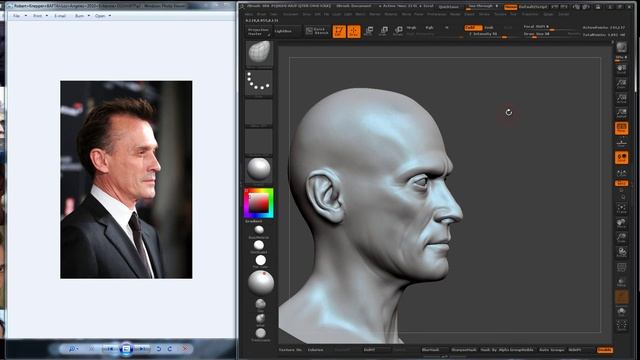640x360 pixels.
Task: Click the L.Sym icon on the right shelf
Action: 621,173
